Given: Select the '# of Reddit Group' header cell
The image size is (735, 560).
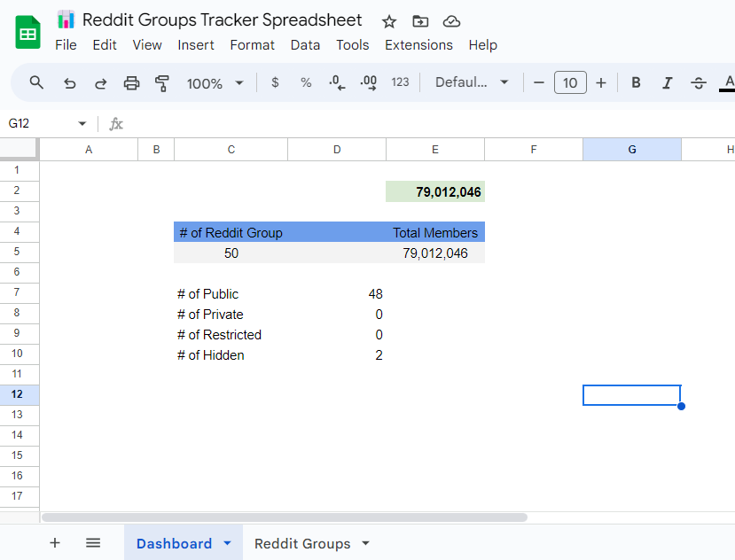Looking at the screenshot, I should (231, 232).
